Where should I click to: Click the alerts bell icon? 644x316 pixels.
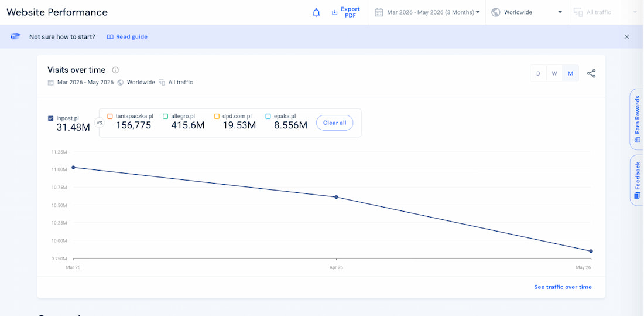tap(316, 12)
